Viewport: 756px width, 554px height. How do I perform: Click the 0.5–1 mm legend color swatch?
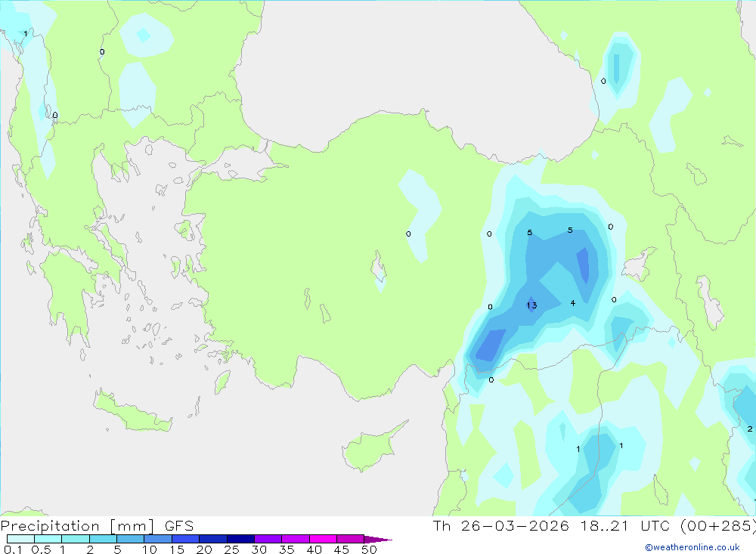click(x=48, y=539)
